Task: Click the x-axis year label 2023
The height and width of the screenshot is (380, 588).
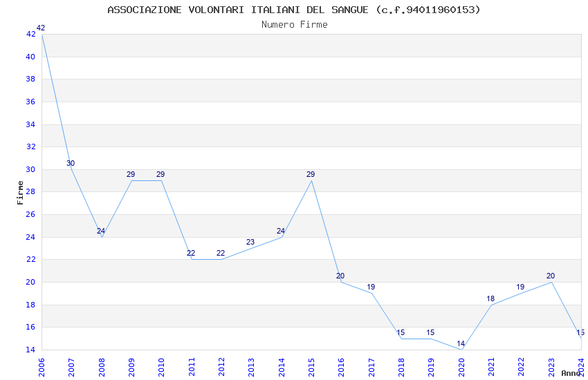Action: pyautogui.click(x=551, y=367)
